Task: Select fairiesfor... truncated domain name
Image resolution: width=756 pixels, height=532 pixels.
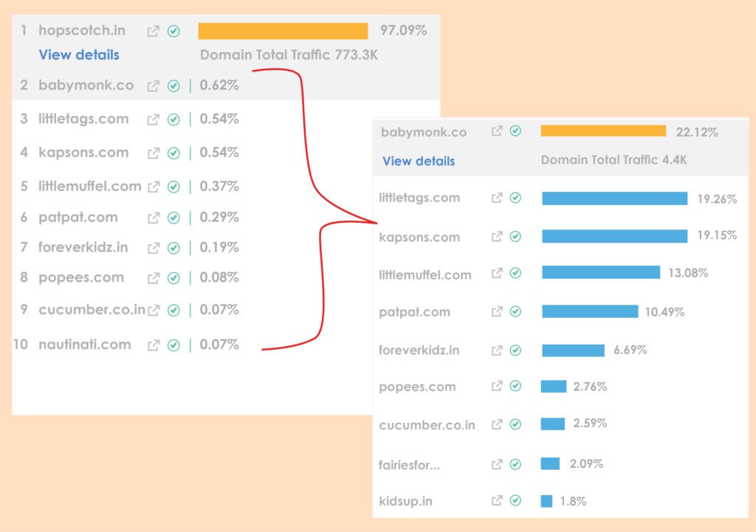Action: click(409, 465)
